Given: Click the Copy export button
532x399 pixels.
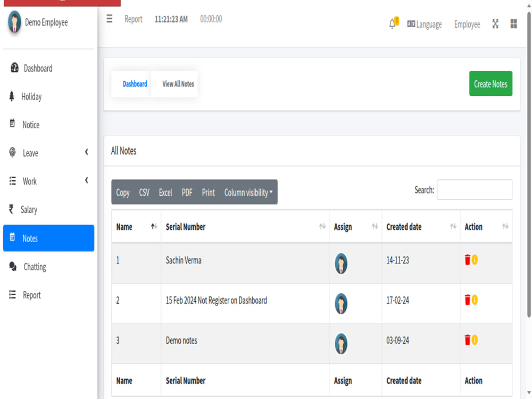Looking at the screenshot, I should click(123, 193).
